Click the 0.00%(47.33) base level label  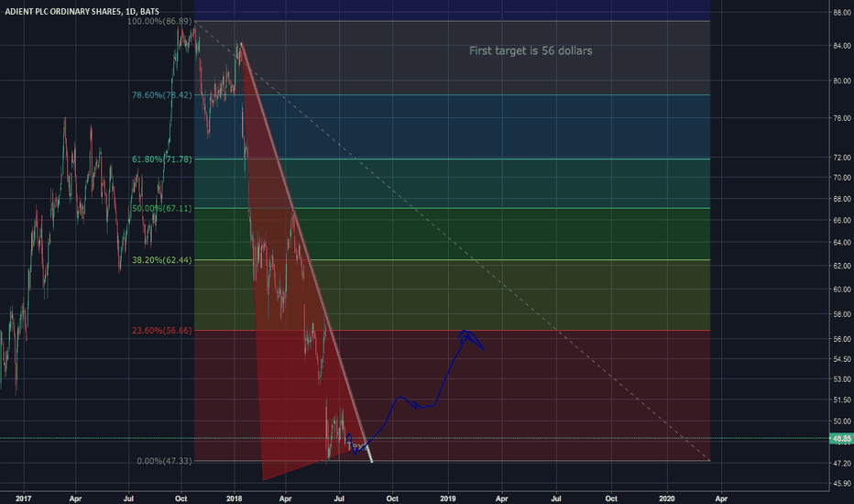165,461
